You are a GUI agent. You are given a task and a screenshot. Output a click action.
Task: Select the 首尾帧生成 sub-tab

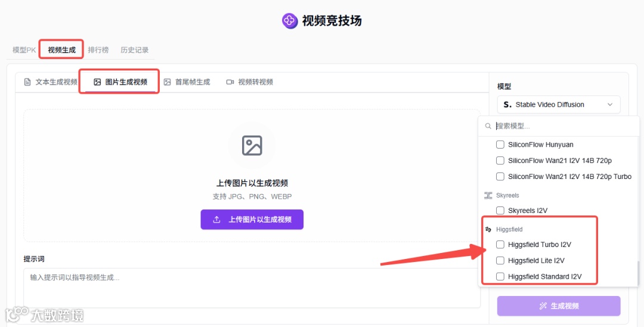coord(187,82)
